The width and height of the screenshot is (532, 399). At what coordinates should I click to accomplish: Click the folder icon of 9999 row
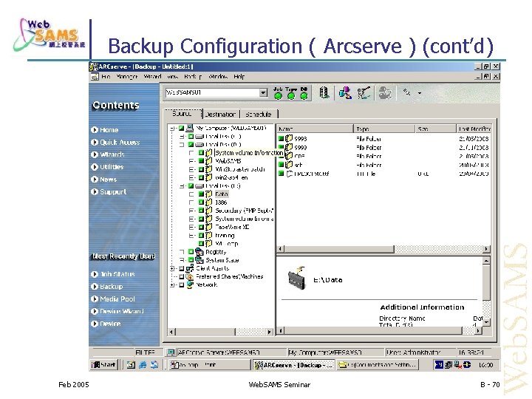(289, 147)
